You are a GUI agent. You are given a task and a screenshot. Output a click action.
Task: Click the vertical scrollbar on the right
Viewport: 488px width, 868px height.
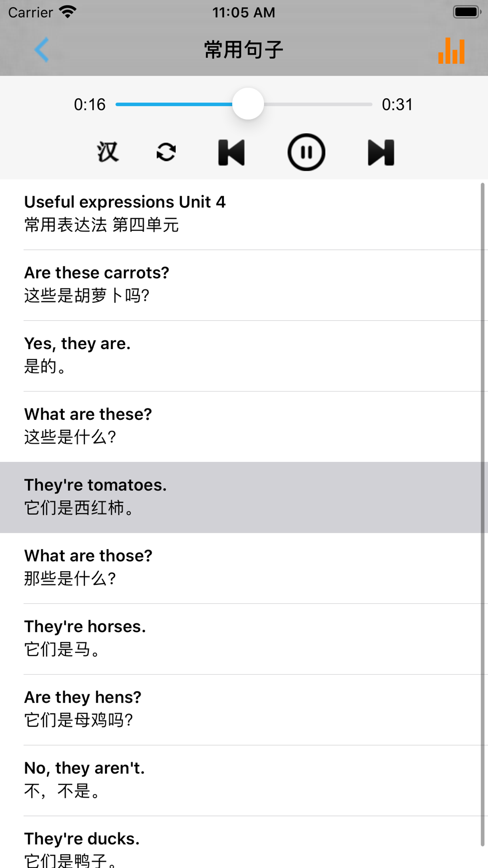click(483, 515)
